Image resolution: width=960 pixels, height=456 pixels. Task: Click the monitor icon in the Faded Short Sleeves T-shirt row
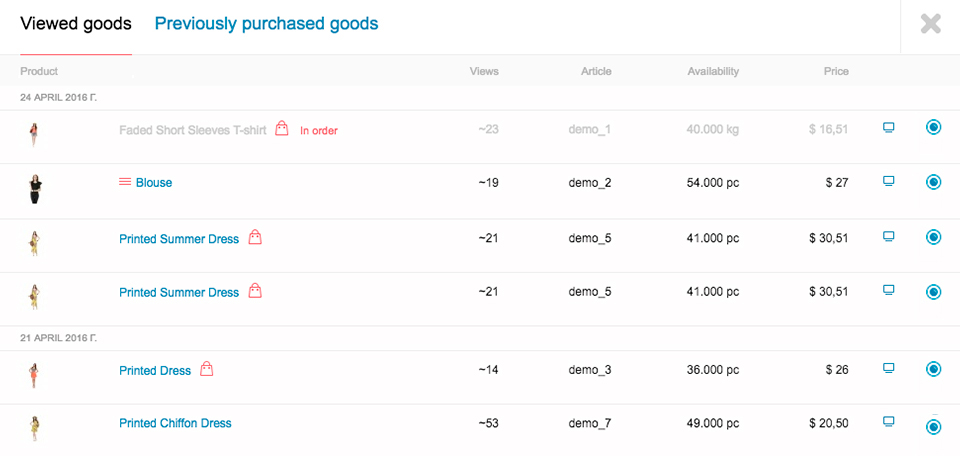coord(888,127)
